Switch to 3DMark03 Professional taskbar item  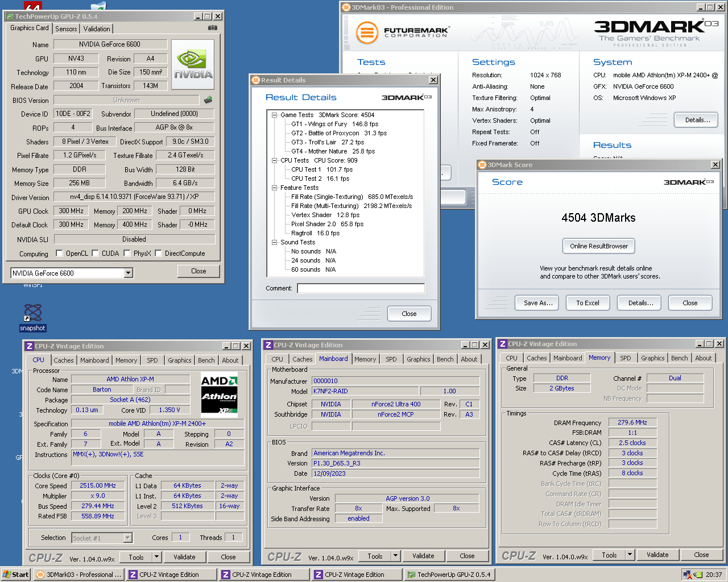pos(78,575)
